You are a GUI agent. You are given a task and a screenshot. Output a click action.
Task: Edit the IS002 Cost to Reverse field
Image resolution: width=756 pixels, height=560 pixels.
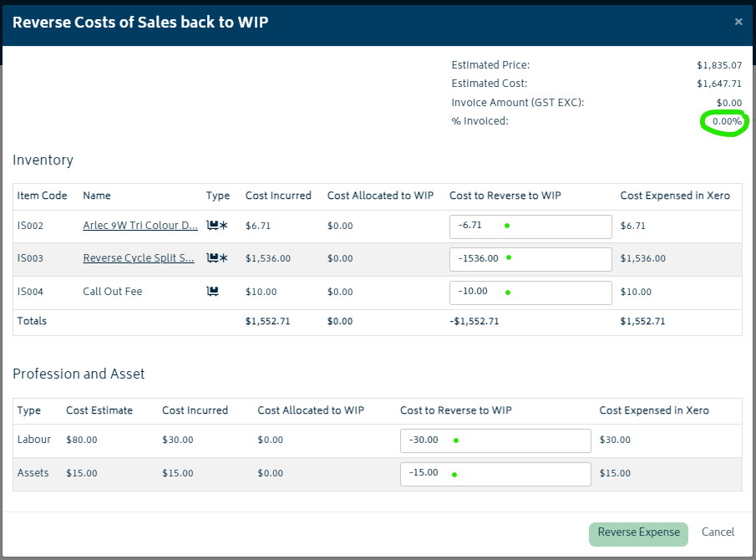coord(530,227)
